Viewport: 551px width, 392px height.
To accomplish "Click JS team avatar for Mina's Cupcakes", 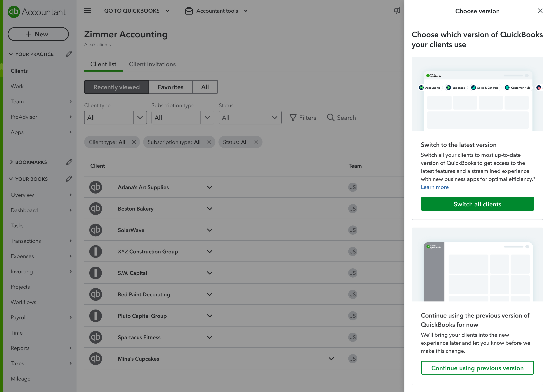I will (353, 359).
